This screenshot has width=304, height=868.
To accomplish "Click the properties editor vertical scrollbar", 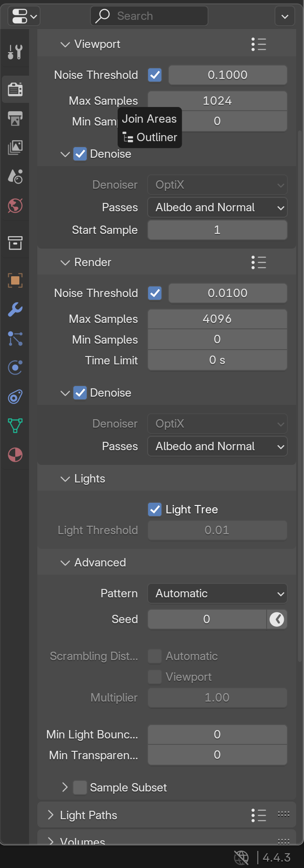I will coord(300,397).
